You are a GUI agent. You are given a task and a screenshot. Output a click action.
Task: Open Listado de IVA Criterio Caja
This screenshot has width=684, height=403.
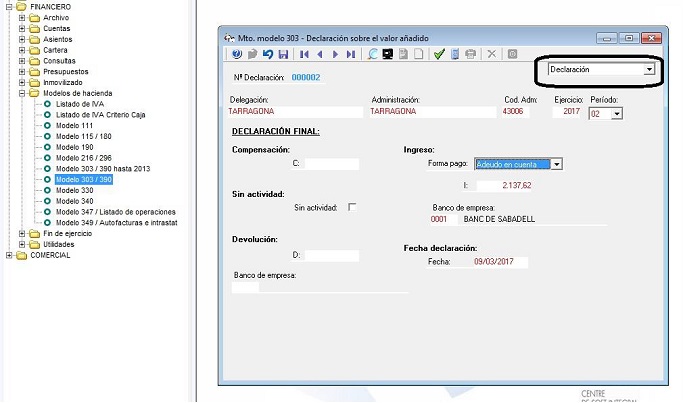[100, 115]
